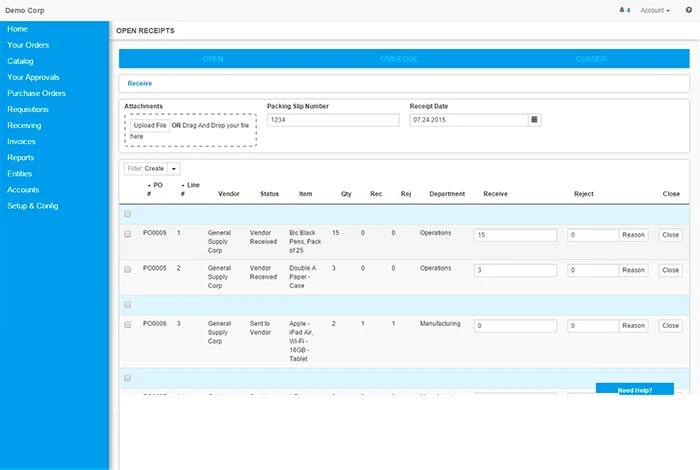700x470 pixels.
Task: Check the first group header checkbox
Action: pos(128,214)
